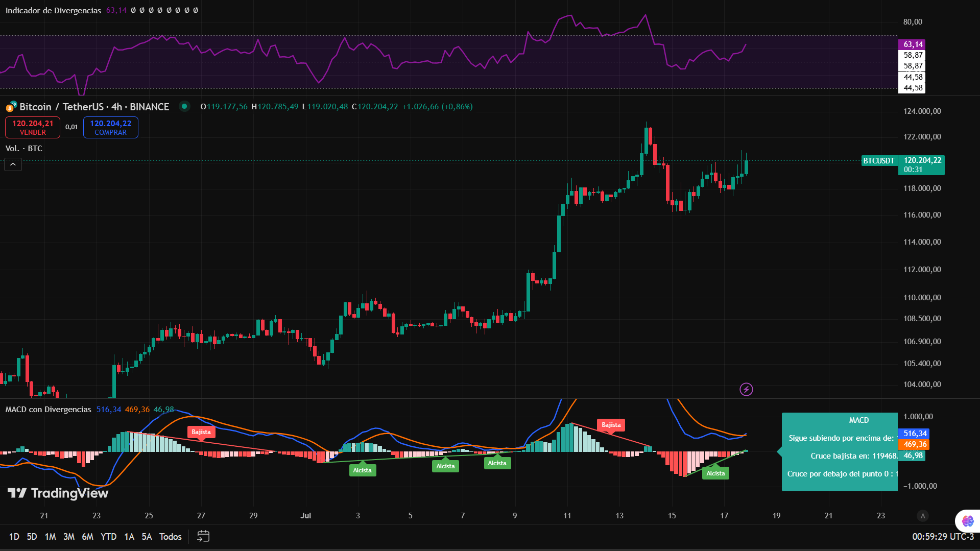Select the 5A time range
Screen dimensions: 980x551
coord(147,536)
